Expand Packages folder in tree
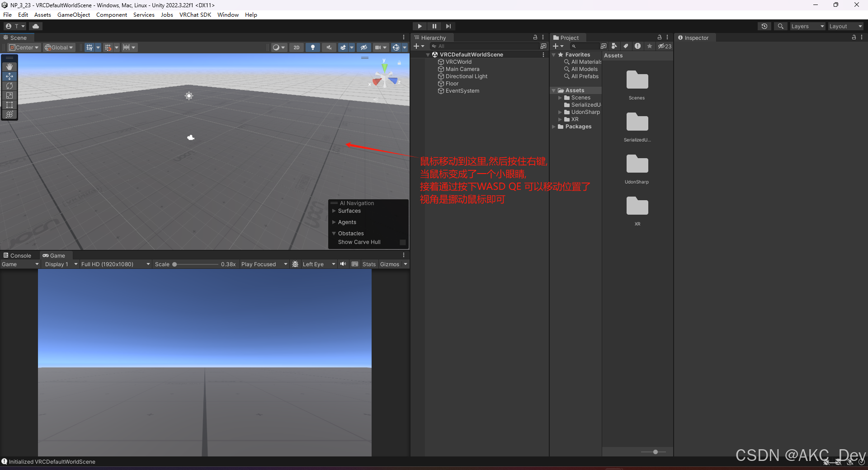The height and width of the screenshot is (470, 868). [x=554, y=127]
